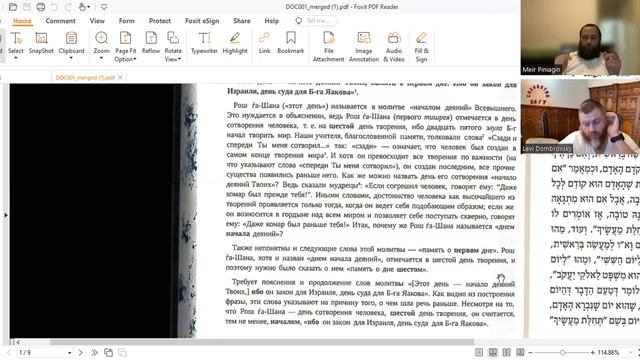Click zoom out minus button
Image resolution: width=640 pixels, height=360 pixels.
pyautogui.click(x=530, y=352)
